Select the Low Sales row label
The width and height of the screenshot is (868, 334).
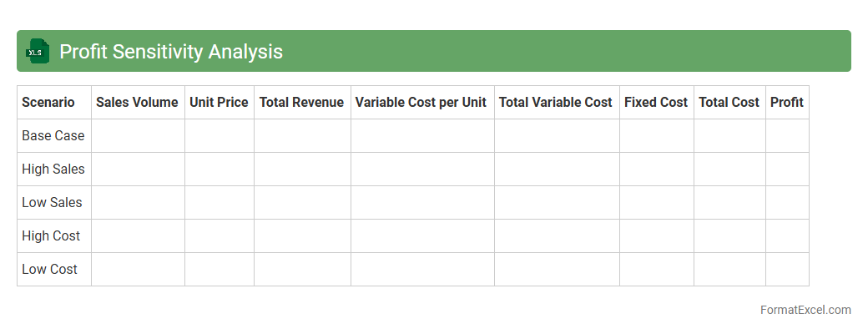tap(52, 202)
